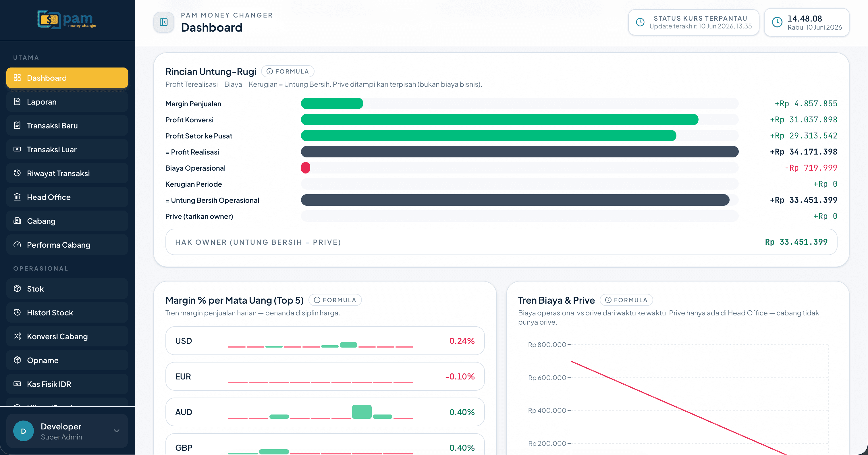Click the USD margin row card

tap(325, 341)
